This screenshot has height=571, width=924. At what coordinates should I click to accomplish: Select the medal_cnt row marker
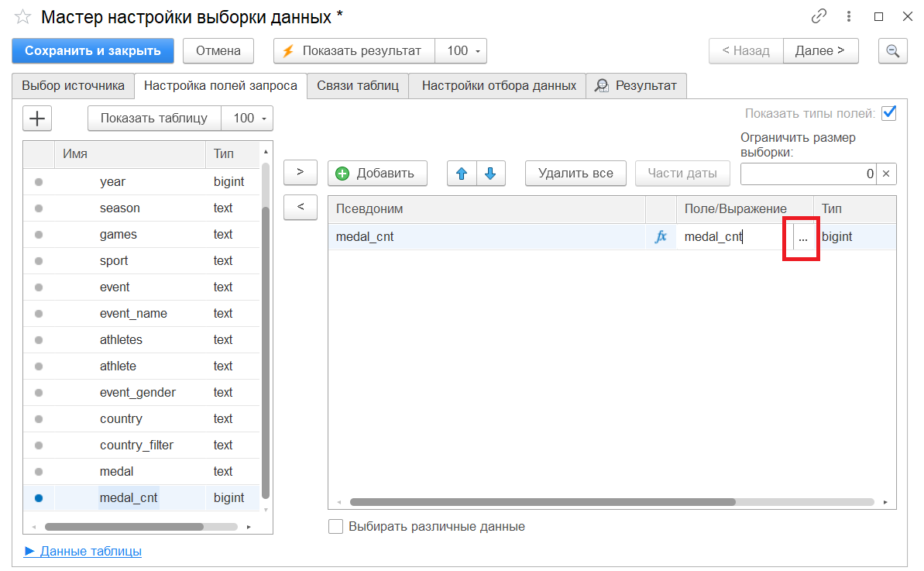pyautogui.click(x=39, y=498)
